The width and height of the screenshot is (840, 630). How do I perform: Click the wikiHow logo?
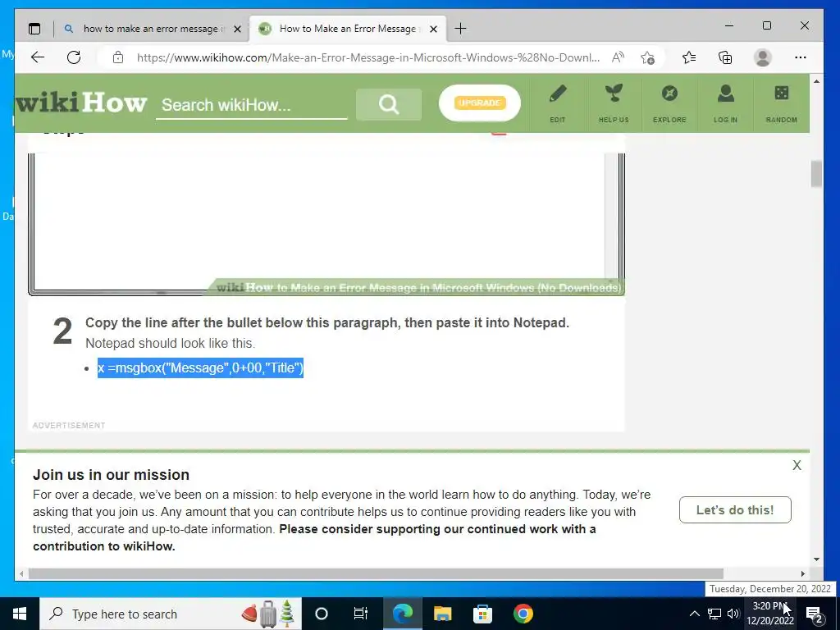point(81,102)
